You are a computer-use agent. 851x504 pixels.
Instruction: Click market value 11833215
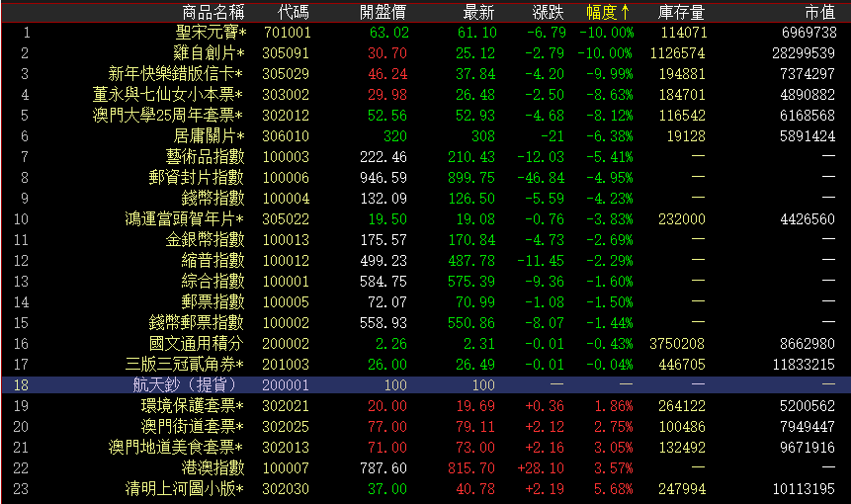tap(804, 365)
